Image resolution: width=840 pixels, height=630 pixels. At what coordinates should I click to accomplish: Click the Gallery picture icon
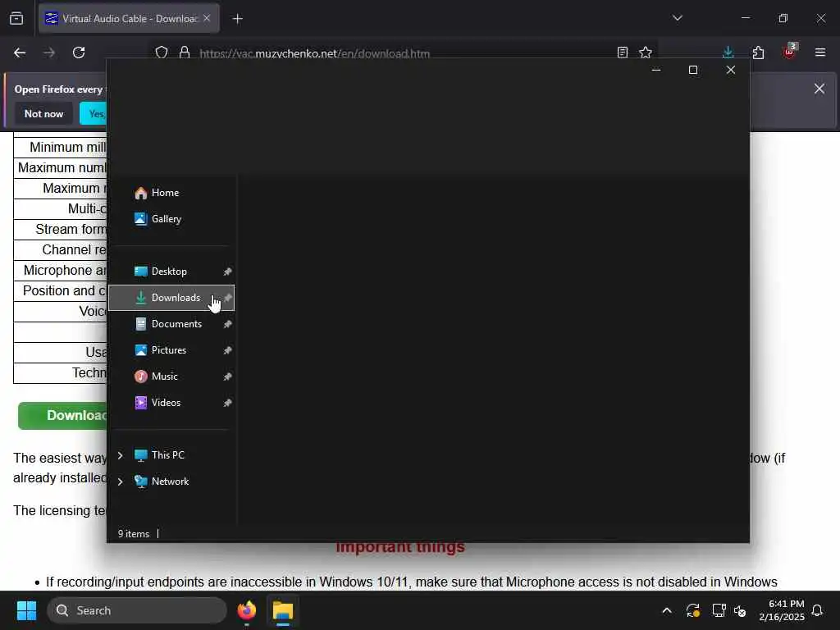click(141, 219)
